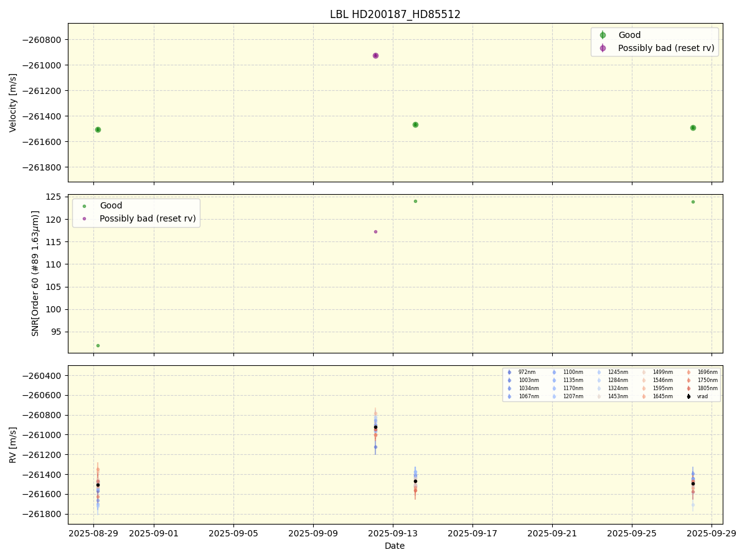Click the plot title LBL HD200187_HD85512
This screenshot has width=747, height=560.
pos(395,14)
